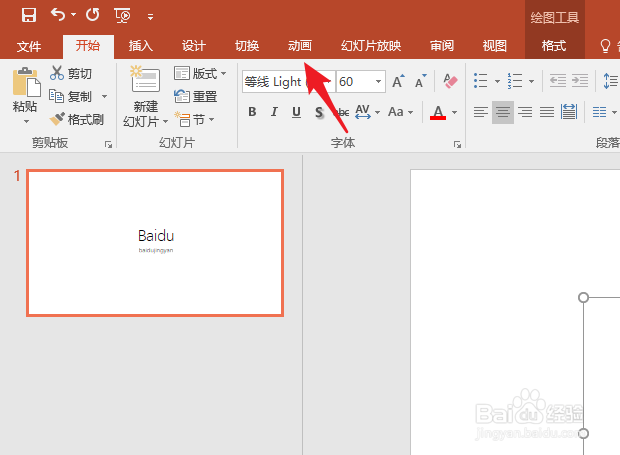Switch to the 动画 tab
The height and width of the screenshot is (455, 620).
point(300,46)
